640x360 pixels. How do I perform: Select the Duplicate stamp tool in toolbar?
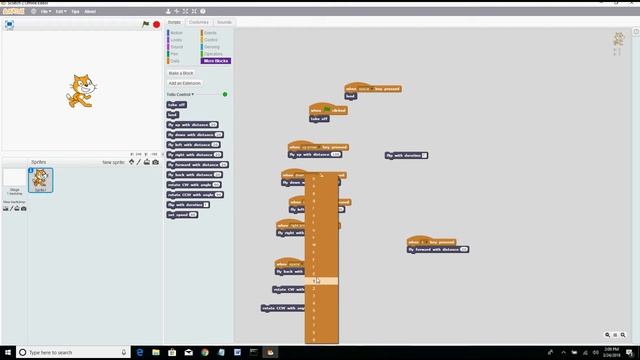pyautogui.click(x=168, y=11)
